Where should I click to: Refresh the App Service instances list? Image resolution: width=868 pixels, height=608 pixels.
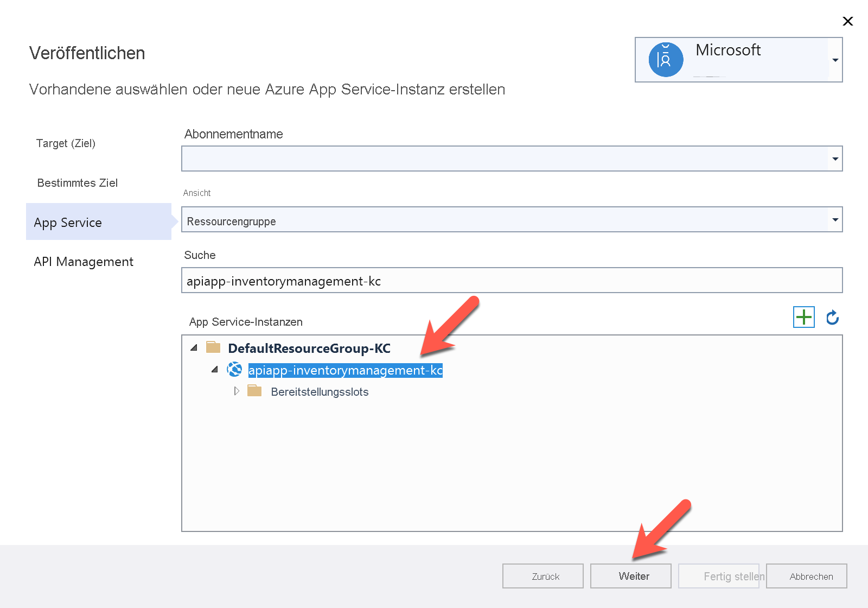[832, 317]
